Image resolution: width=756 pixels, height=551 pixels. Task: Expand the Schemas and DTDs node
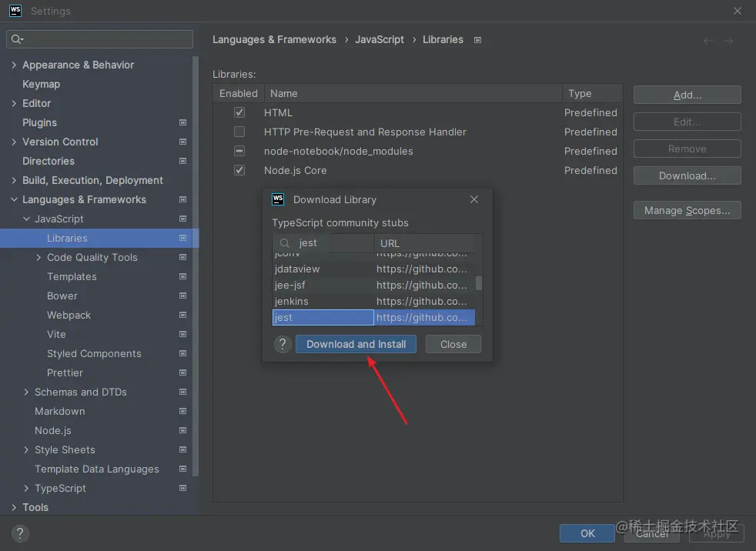26,392
